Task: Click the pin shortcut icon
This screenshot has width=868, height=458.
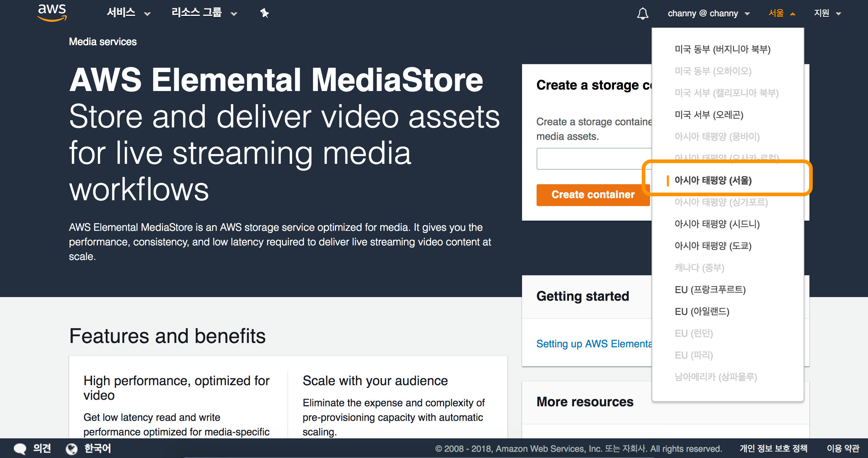Action: [x=264, y=13]
